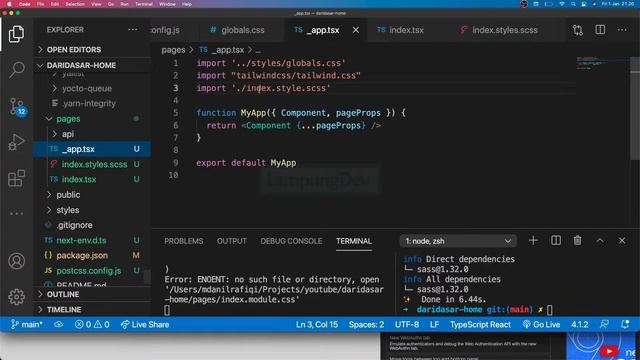Change indentation via Spaces: 2
The width and height of the screenshot is (640, 360).
pyautogui.click(x=366, y=324)
